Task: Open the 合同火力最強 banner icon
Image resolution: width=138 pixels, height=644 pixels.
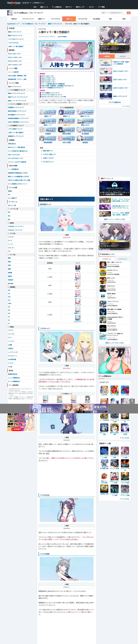Action: (66, 138)
